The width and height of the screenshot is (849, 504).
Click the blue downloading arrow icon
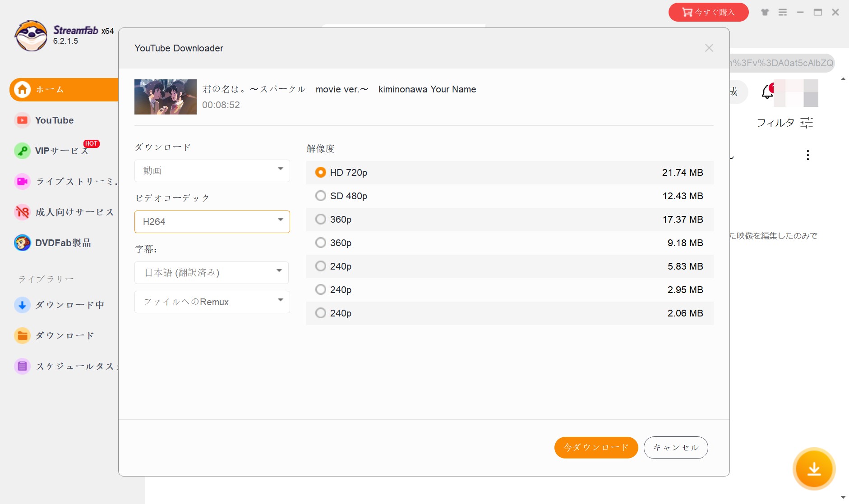point(22,305)
